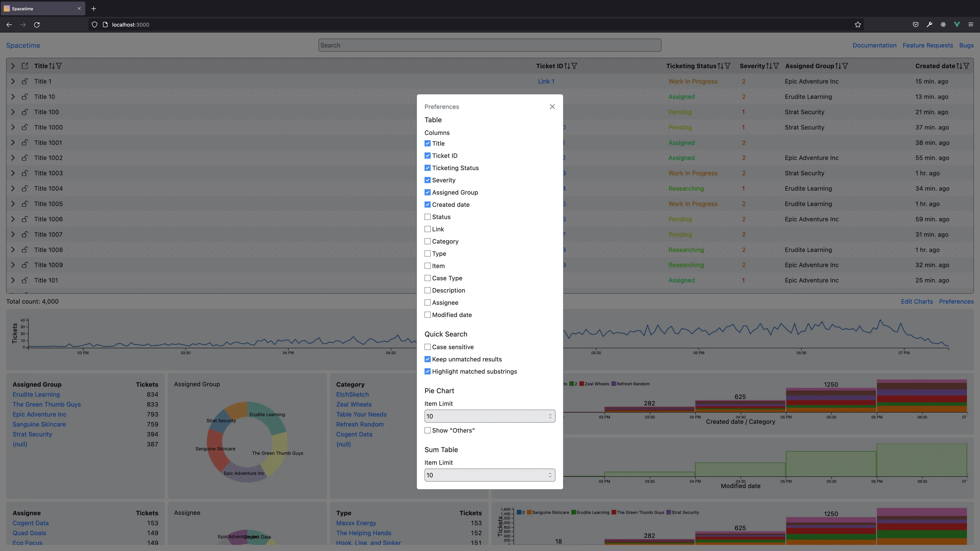Click the Severity column filter icon
The width and height of the screenshot is (980, 551).
point(776,66)
